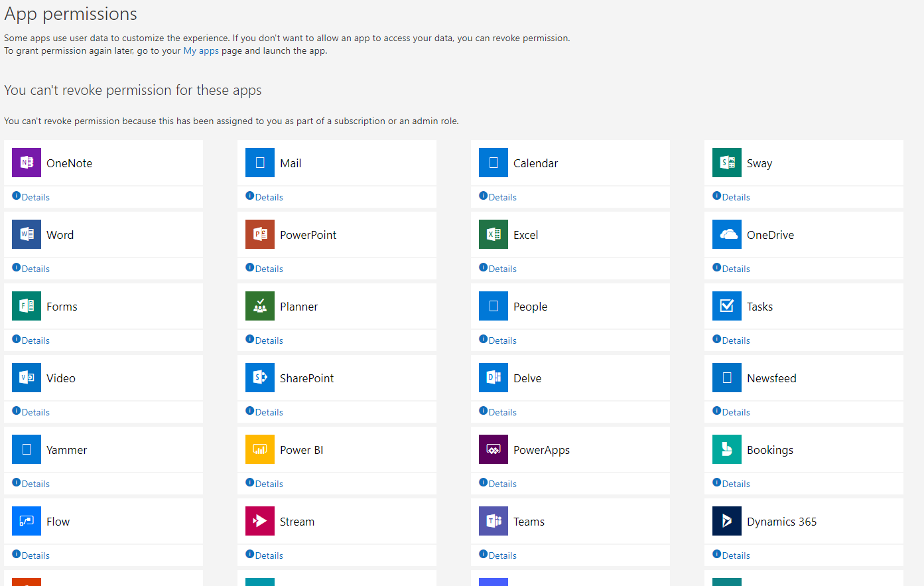The width and height of the screenshot is (924, 586).
Task: Click the OneNote app icon
Action: (27, 163)
